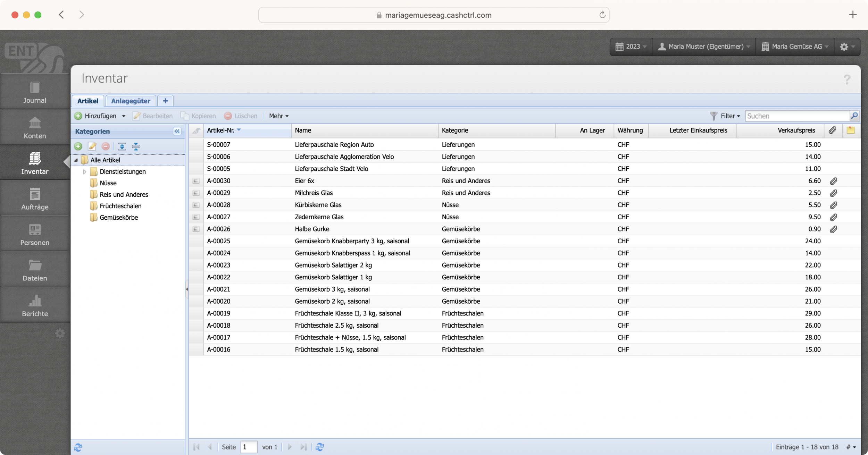Open the Journal sidebar section

(x=35, y=92)
